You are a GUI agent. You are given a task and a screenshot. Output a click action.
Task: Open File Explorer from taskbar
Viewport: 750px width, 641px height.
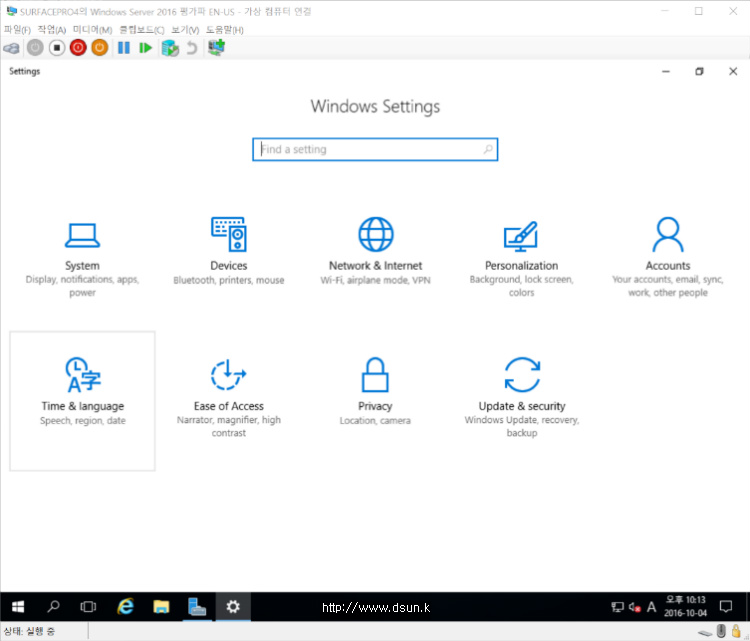click(x=161, y=607)
